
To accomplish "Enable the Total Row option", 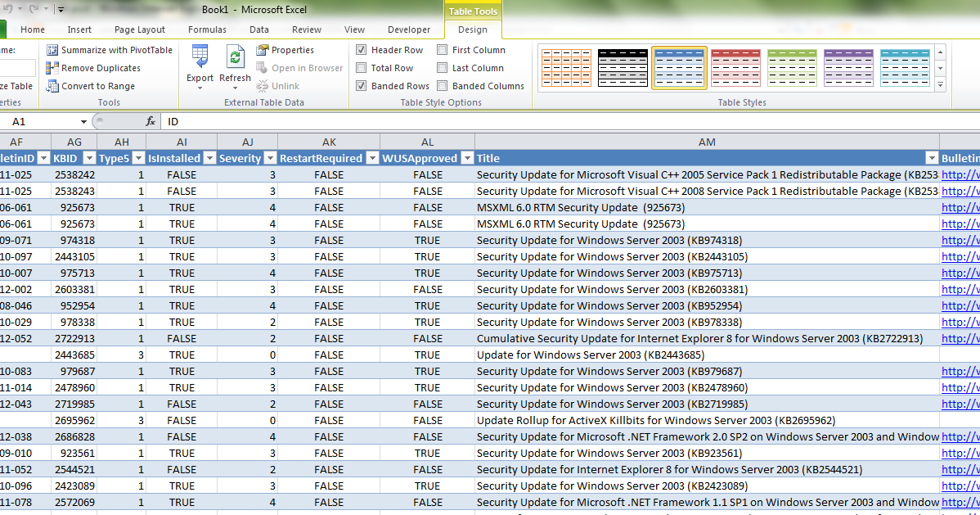I will point(361,67).
